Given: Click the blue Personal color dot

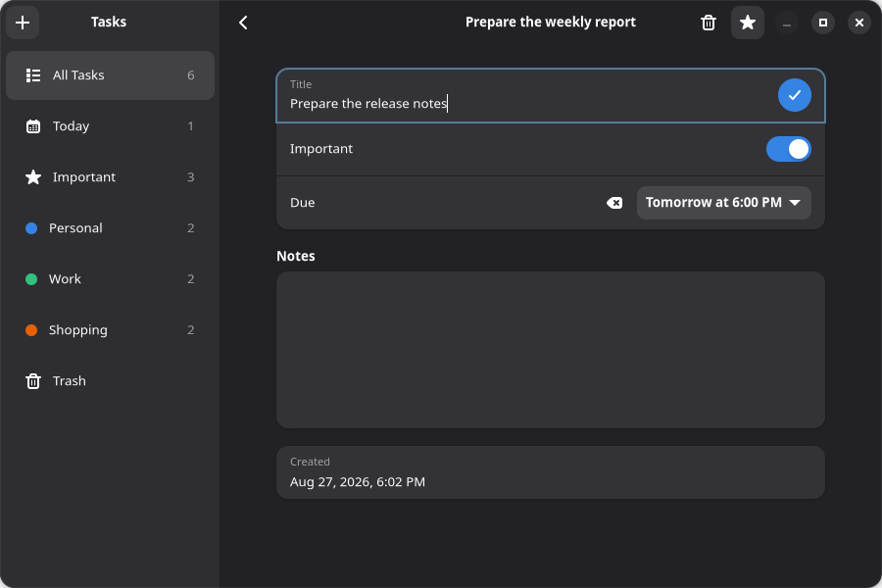Looking at the screenshot, I should tap(31, 228).
